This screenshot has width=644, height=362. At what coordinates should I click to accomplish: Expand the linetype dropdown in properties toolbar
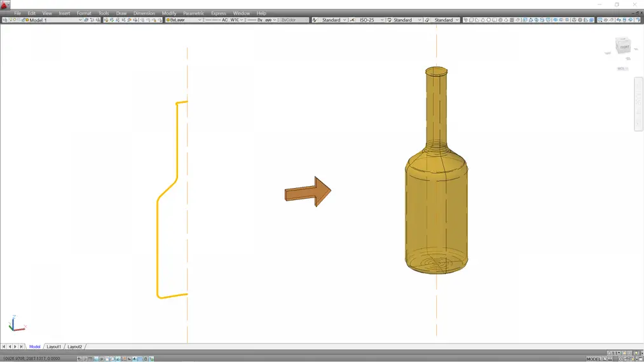coord(241,20)
